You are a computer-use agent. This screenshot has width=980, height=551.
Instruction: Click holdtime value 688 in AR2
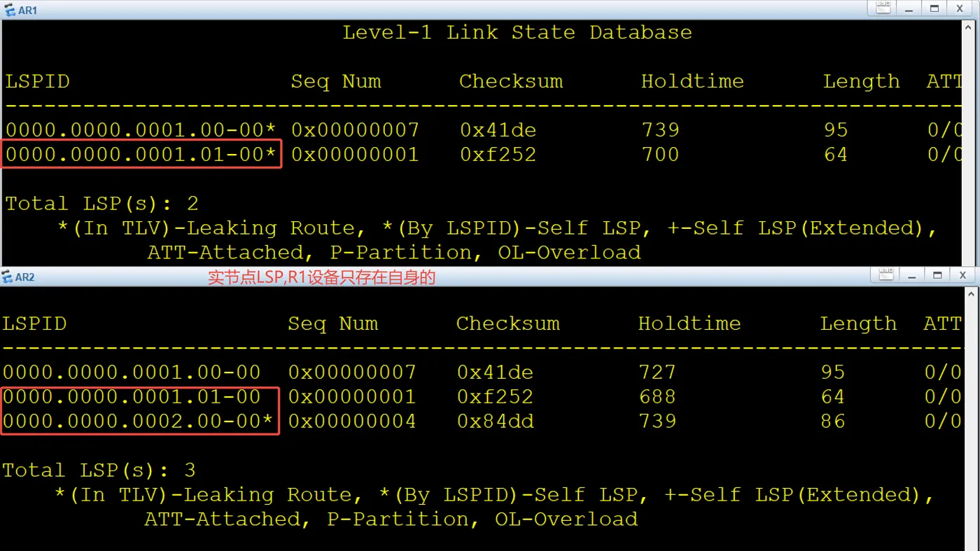657,397
